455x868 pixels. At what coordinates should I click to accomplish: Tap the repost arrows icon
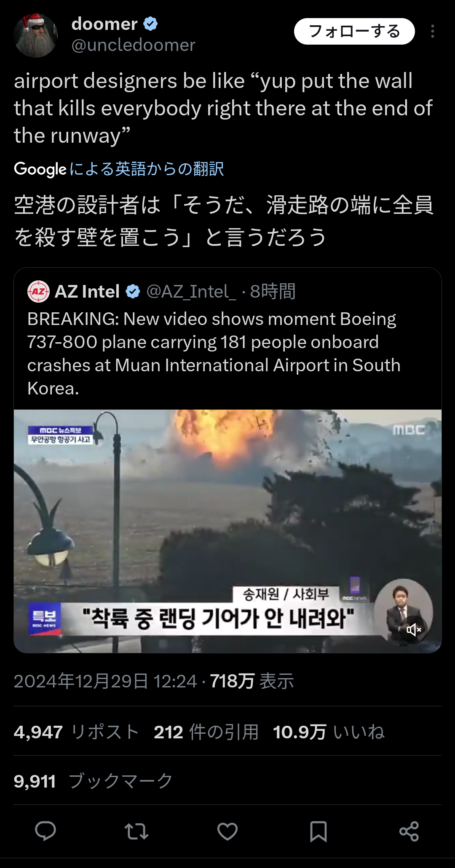[x=136, y=831]
